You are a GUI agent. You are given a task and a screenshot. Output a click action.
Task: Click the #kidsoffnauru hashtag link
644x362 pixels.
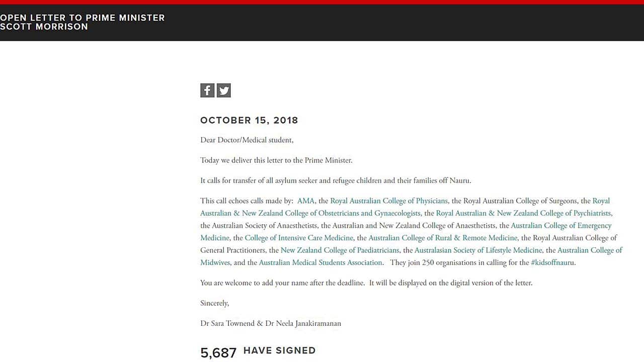pyautogui.click(x=552, y=262)
